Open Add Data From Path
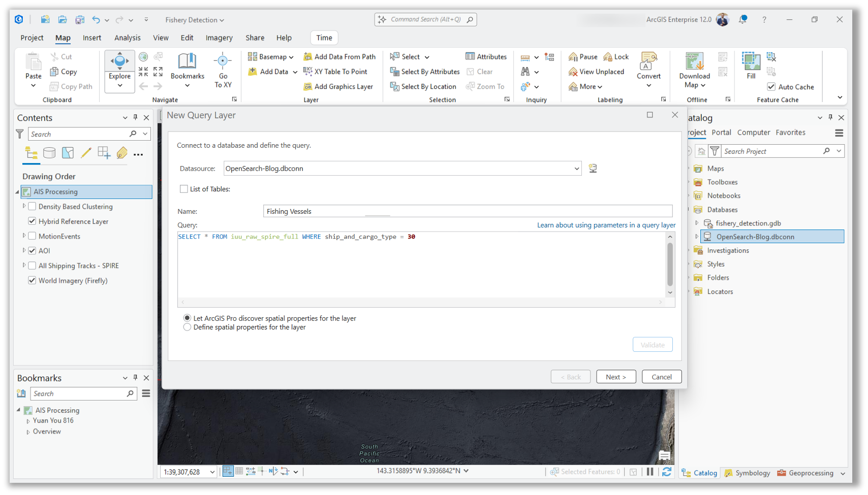This screenshot has width=868, height=495. tap(339, 57)
